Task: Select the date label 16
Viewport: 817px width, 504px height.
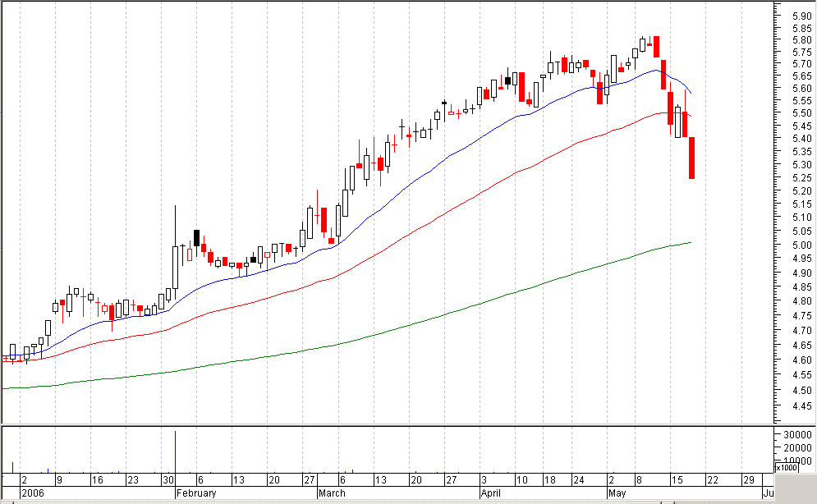Action: tap(98, 480)
